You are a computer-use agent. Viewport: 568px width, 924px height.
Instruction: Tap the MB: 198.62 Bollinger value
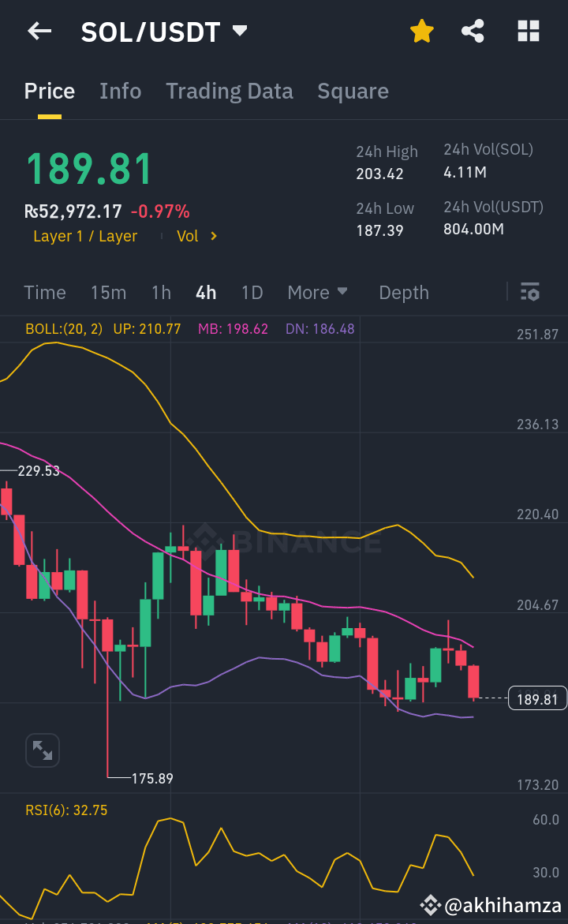tap(233, 329)
